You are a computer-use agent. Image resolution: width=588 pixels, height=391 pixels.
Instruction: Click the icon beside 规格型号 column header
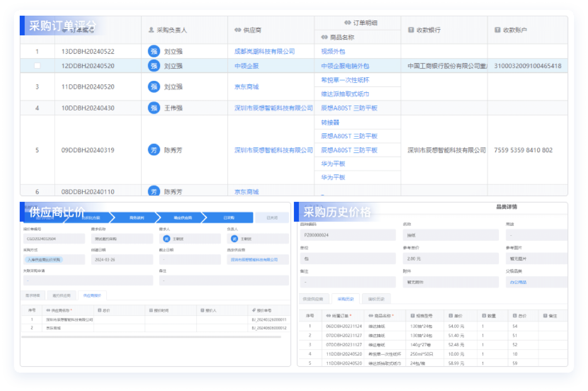(413, 316)
